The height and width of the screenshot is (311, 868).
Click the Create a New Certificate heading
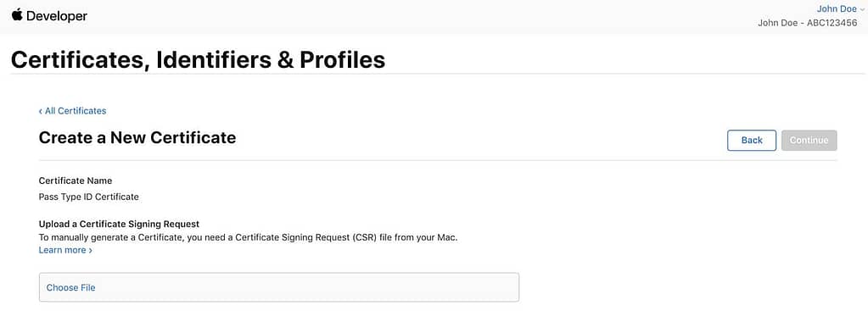click(x=137, y=137)
